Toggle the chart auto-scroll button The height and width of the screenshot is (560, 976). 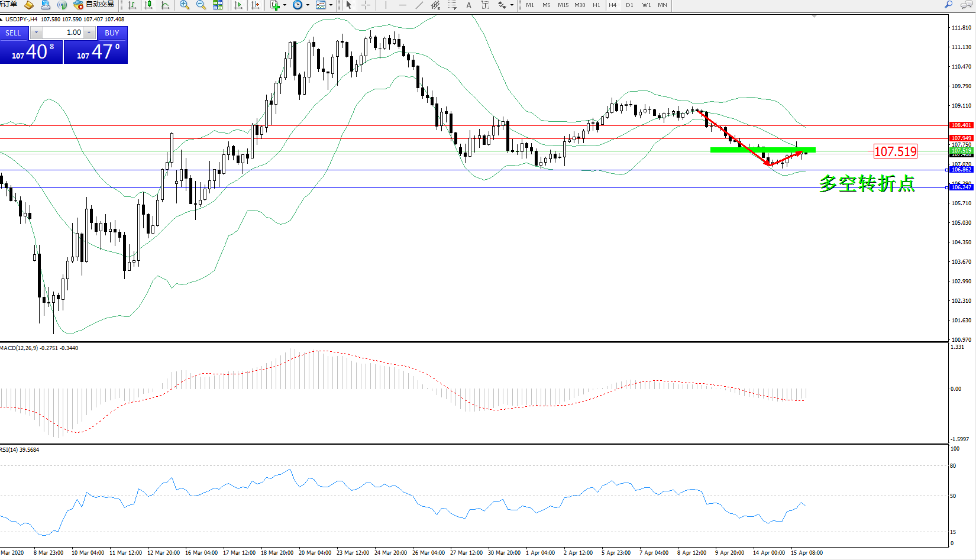click(x=238, y=5)
